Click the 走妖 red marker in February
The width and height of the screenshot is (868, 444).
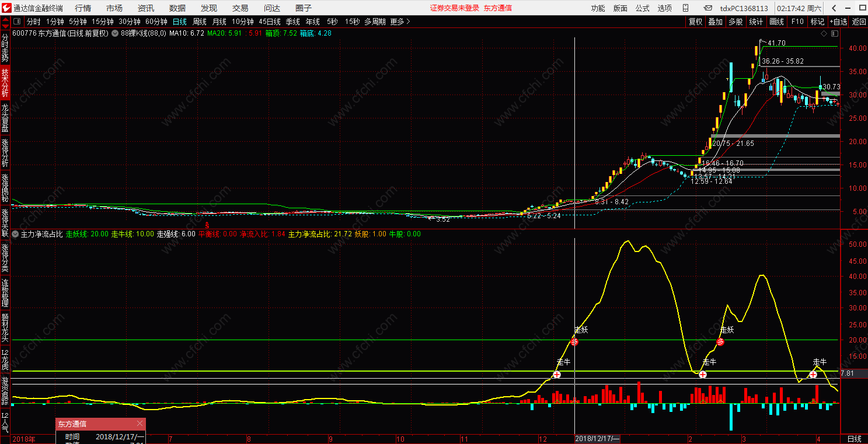click(720, 342)
